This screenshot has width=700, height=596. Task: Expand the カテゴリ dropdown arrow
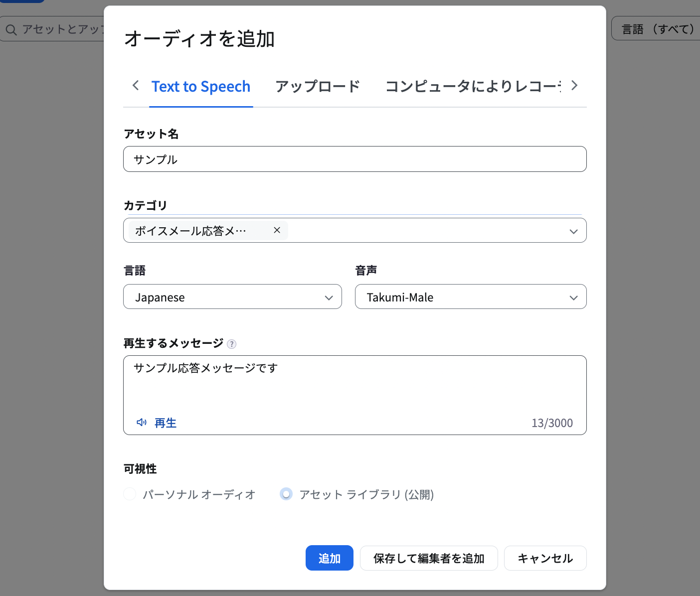coord(573,231)
